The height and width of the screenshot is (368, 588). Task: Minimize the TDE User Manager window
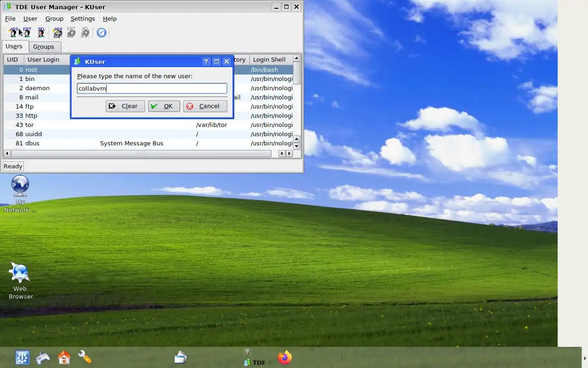276,6
